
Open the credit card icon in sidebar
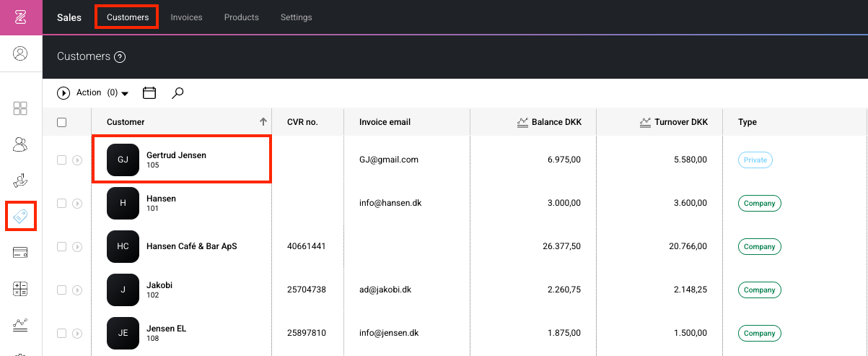click(21, 253)
